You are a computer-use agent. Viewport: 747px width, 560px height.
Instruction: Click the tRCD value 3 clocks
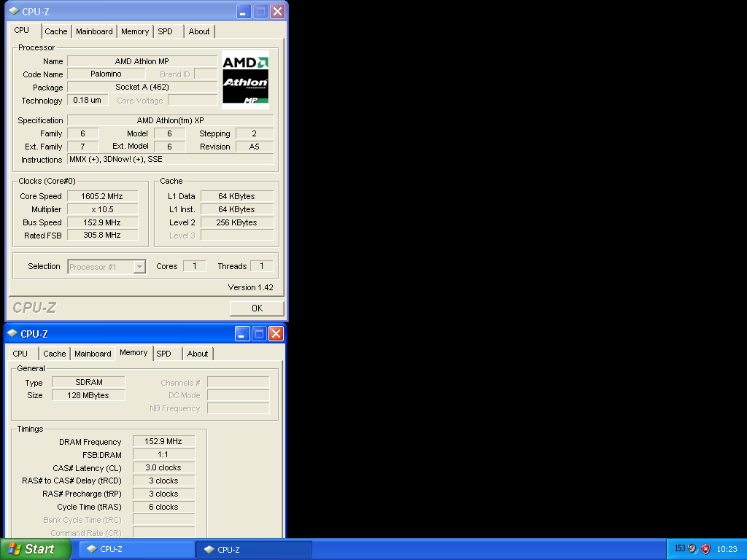pyautogui.click(x=163, y=481)
